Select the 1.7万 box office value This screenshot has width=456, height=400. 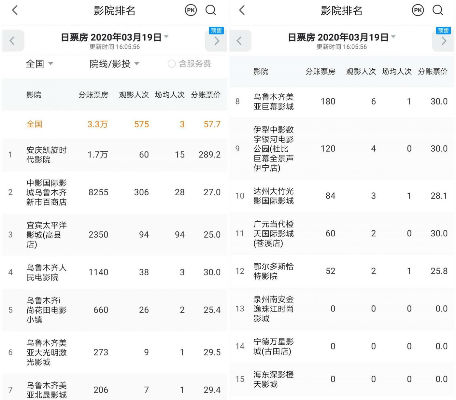click(x=98, y=155)
